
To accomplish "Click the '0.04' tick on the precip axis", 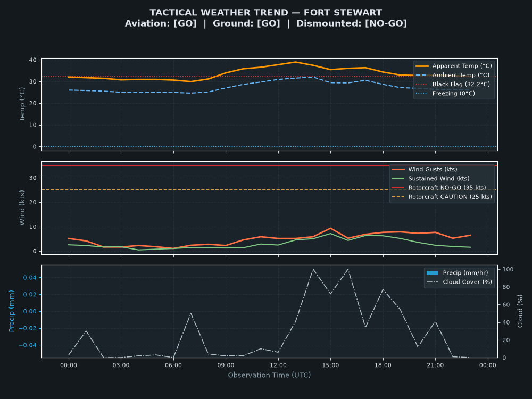I will [x=30, y=278].
